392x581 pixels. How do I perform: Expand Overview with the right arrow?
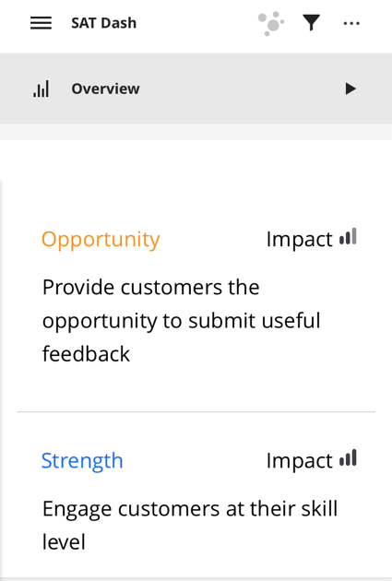coord(350,89)
